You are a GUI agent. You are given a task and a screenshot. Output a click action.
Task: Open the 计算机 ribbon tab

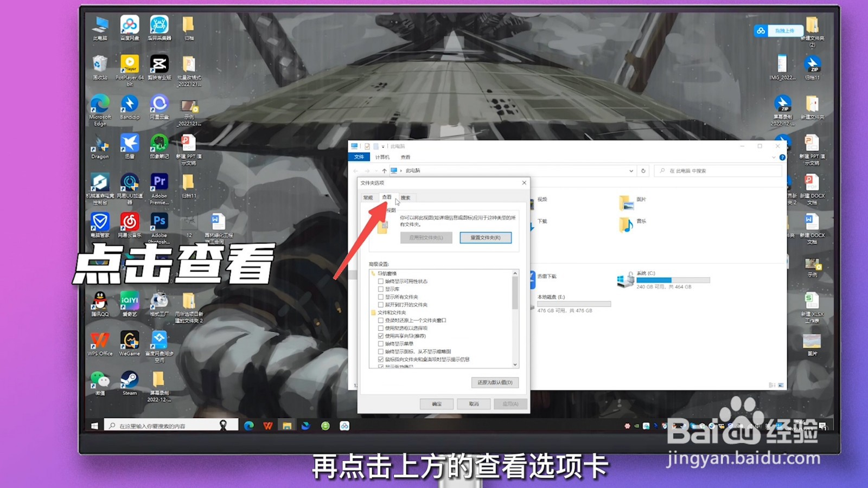382,157
